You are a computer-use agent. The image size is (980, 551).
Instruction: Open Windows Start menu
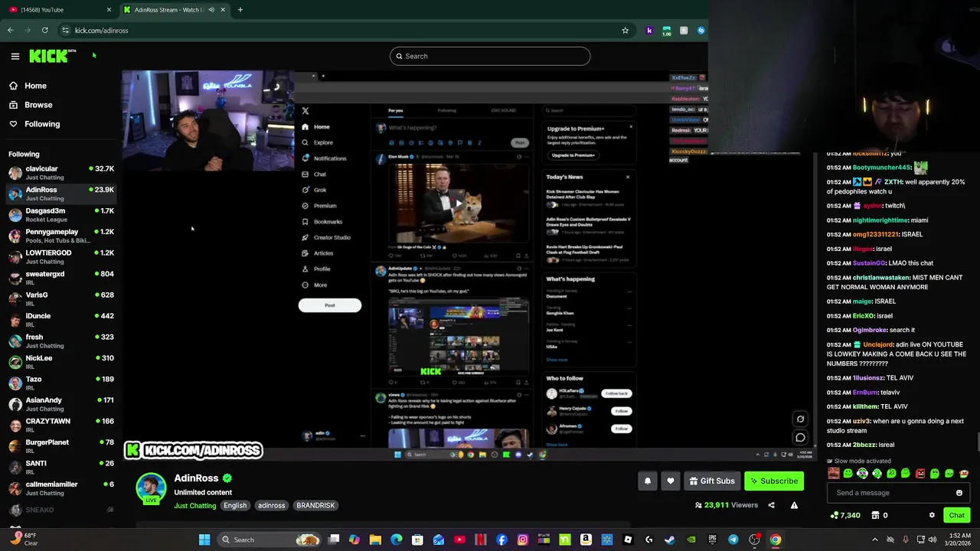pyautogui.click(x=204, y=540)
